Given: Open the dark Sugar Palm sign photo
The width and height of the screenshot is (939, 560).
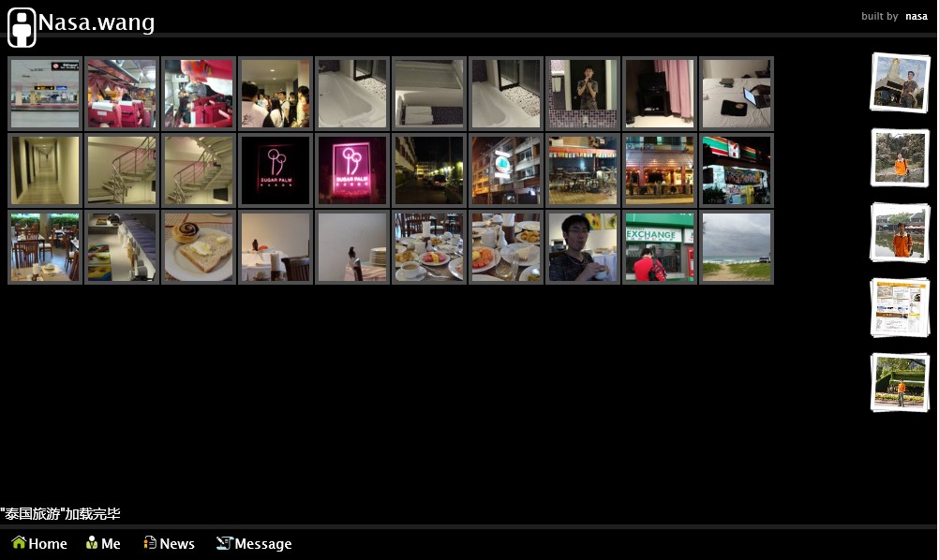Looking at the screenshot, I should click(276, 170).
